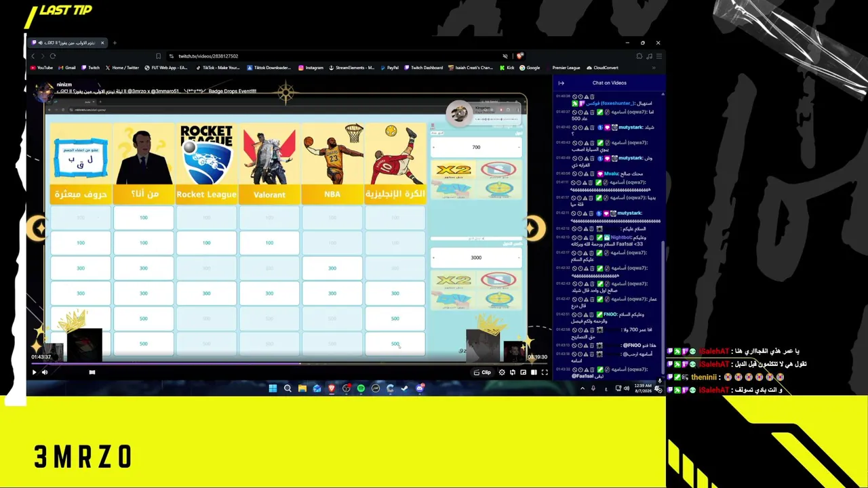The image size is (868, 488).
Task: Open FUT Web App bookmark
Action: 166,68
